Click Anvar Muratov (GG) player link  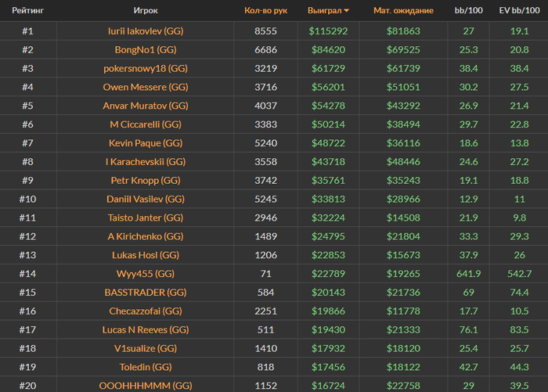(x=146, y=106)
